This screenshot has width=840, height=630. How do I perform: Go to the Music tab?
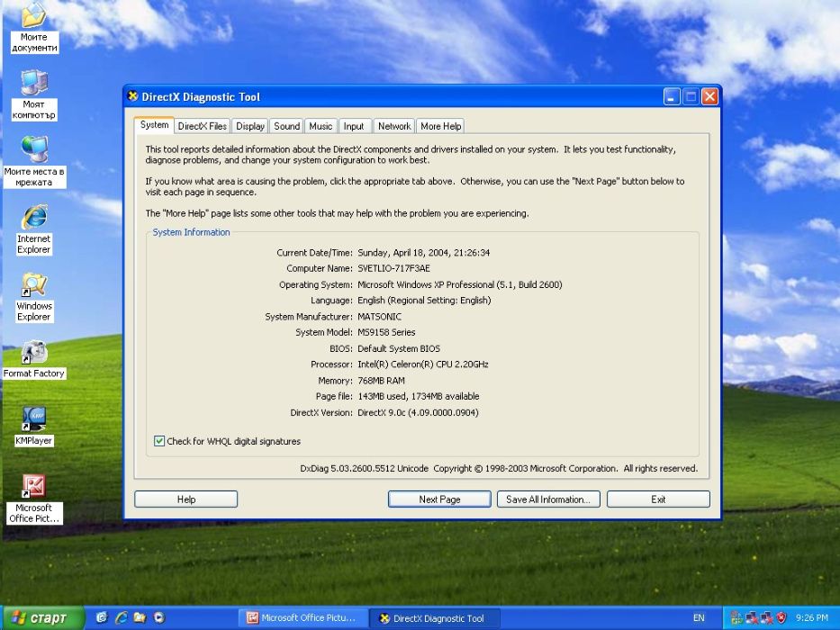(321, 126)
